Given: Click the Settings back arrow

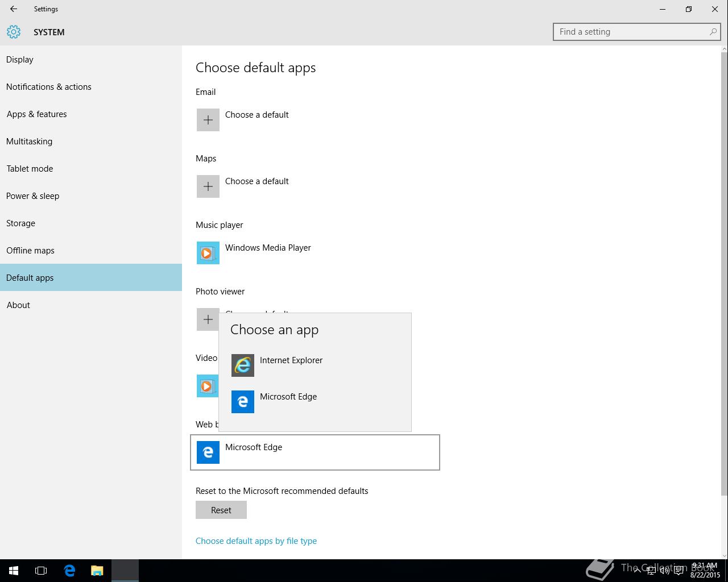Looking at the screenshot, I should click(x=14, y=9).
